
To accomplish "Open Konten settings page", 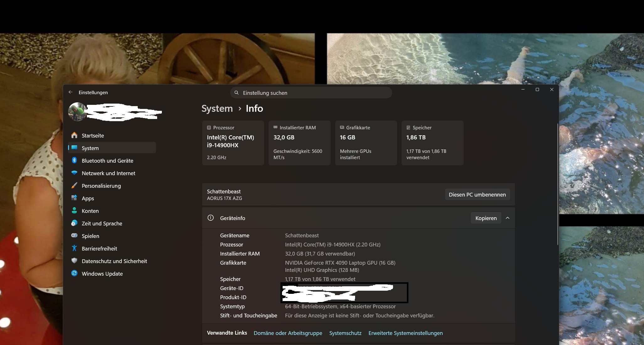I will pyautogui.click(x=112, y=211).
